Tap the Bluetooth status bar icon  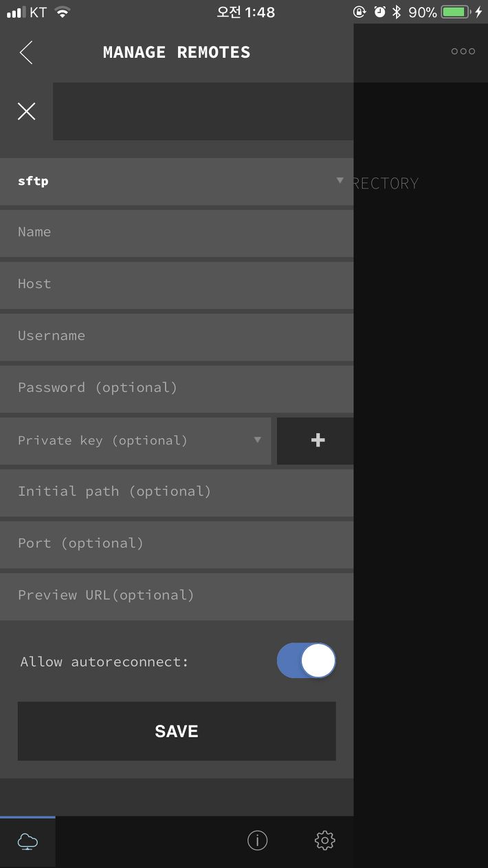tap(397, 12)
